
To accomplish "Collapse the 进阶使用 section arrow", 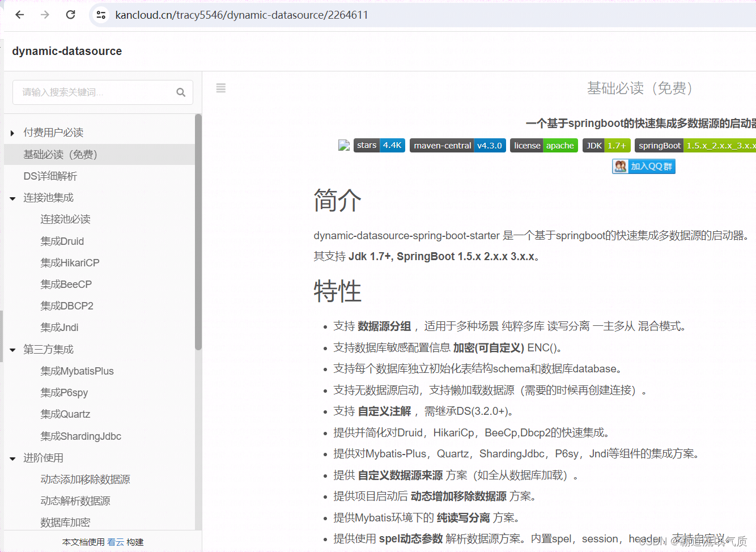I will tap(12, 458).
